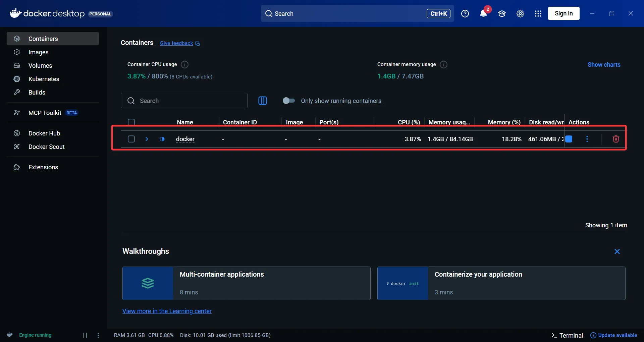This screenshot has width=644, height=342.
Task: Click the 3.87% CPU cell in docker row
Action: pos(413,139)
